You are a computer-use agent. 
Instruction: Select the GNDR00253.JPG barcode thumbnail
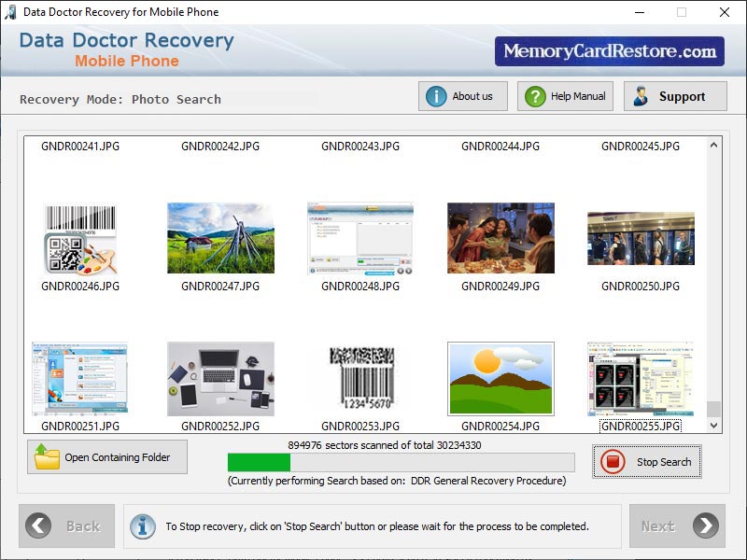click(359, 377)
